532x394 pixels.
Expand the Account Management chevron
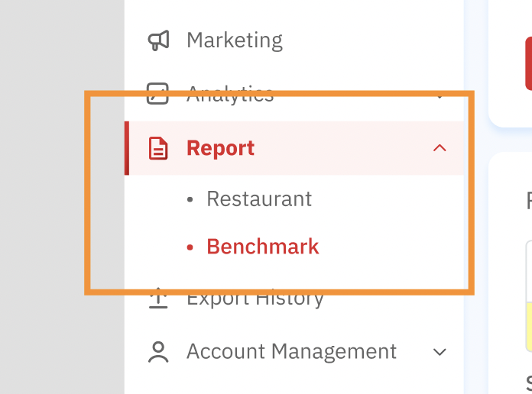point(440,352)
